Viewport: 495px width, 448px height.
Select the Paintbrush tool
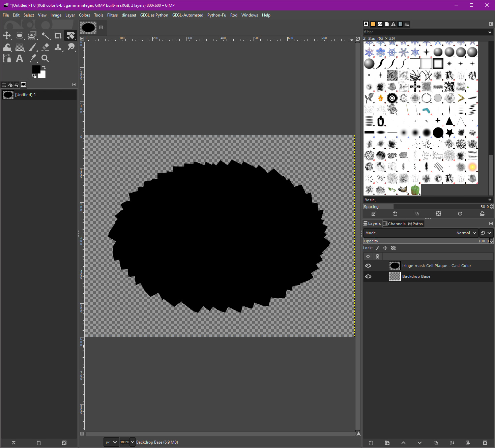[32, 47]
